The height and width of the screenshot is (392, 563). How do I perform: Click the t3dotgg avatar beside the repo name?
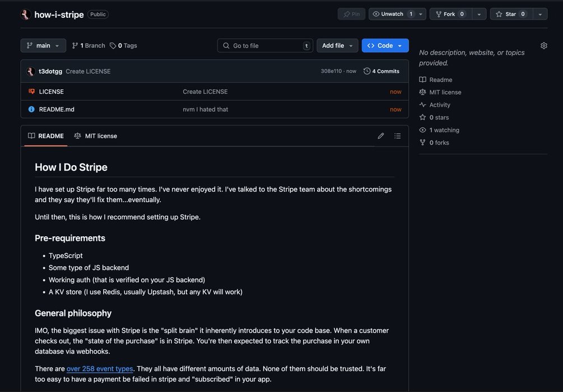click(x=25, y=15)
